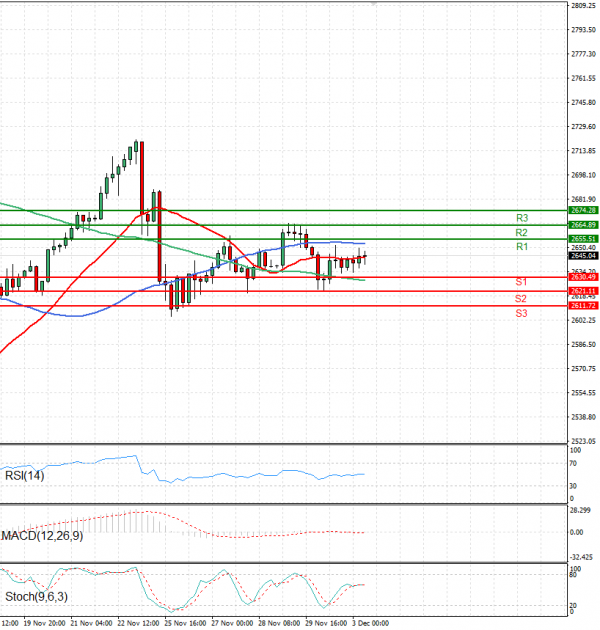This screenshot has height=630, width=600.
Task: Click the RSI 70 level value
Action: tap(573, 464)
